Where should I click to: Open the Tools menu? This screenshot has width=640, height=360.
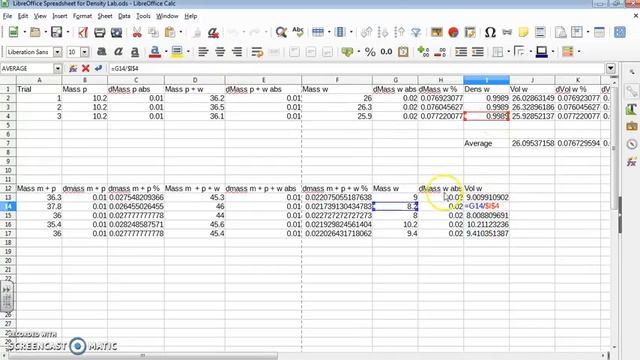[x=143, y=16]
